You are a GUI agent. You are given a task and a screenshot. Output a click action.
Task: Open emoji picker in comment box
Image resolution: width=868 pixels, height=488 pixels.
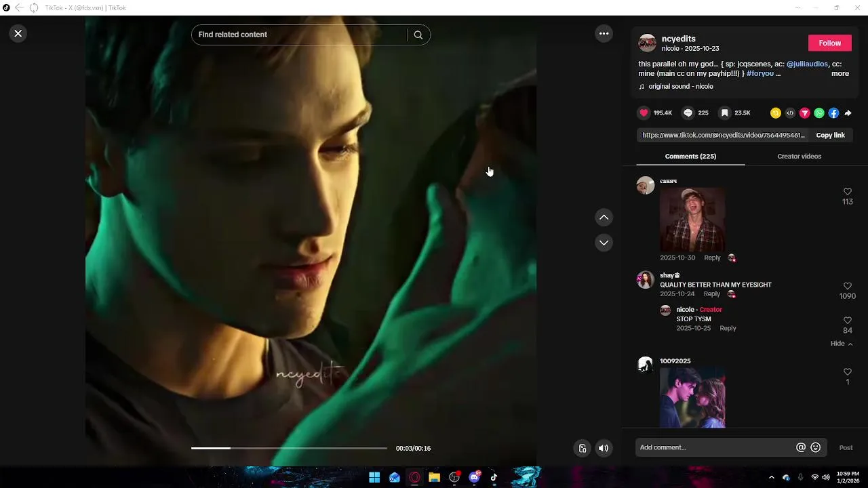[816, 447]
